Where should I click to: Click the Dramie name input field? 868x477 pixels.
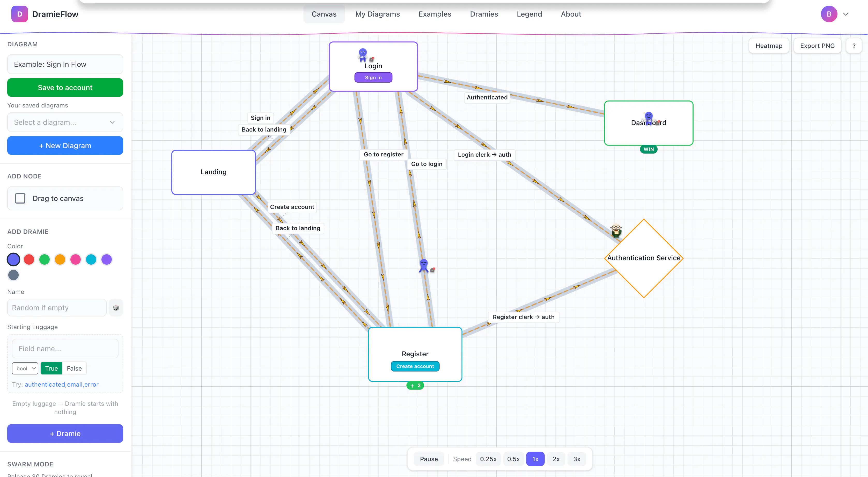point(57,307)
